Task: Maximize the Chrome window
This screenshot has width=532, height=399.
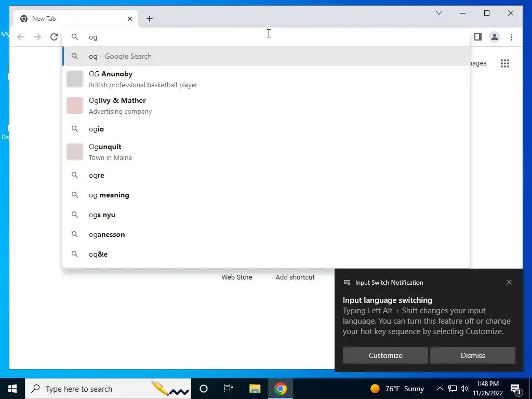Action: pos(486,13)
